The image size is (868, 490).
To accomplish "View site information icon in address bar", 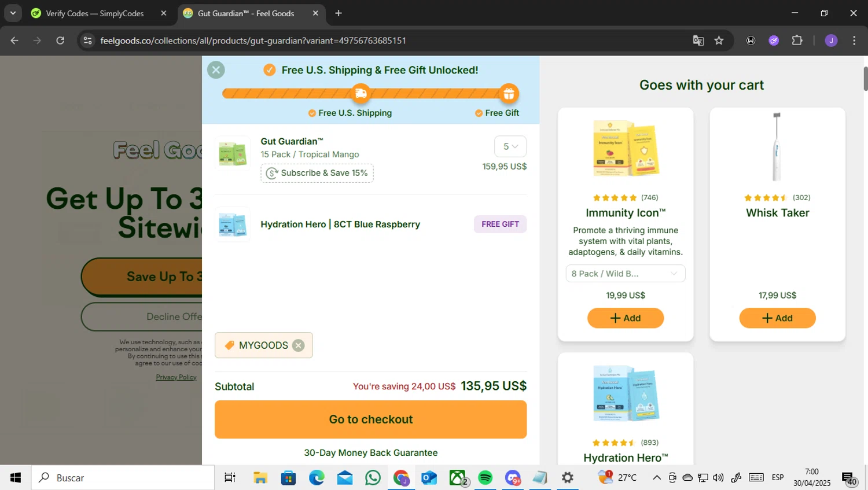I will click(87, 40).
